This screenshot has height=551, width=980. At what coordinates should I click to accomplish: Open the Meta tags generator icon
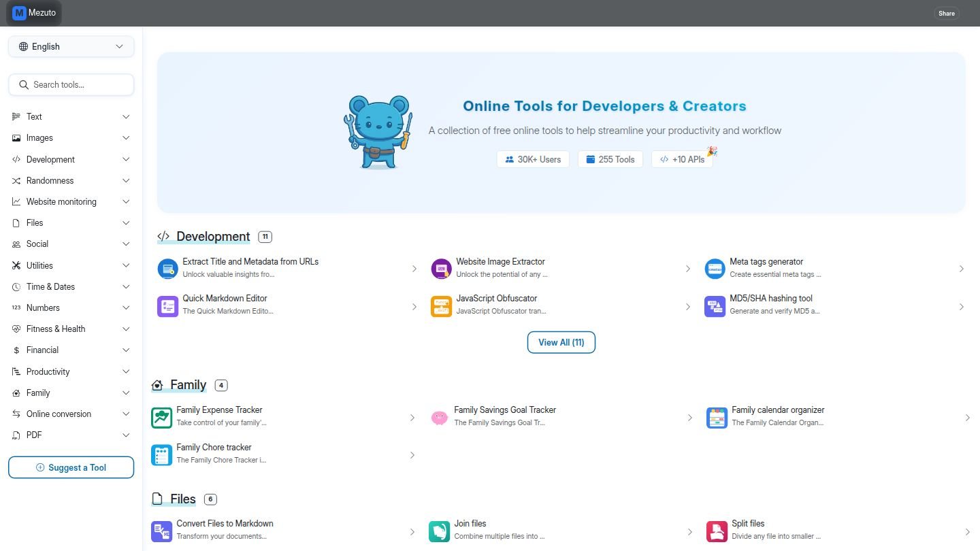[715, 269]
